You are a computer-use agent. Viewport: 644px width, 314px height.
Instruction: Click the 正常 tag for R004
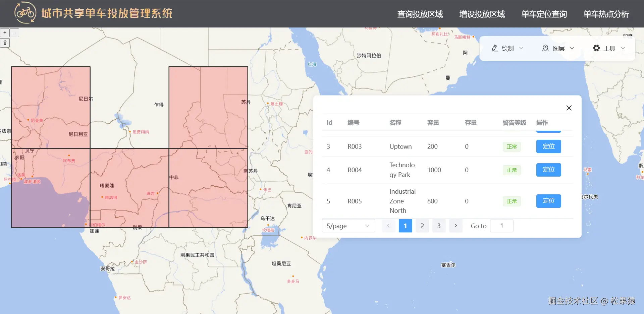512,170
